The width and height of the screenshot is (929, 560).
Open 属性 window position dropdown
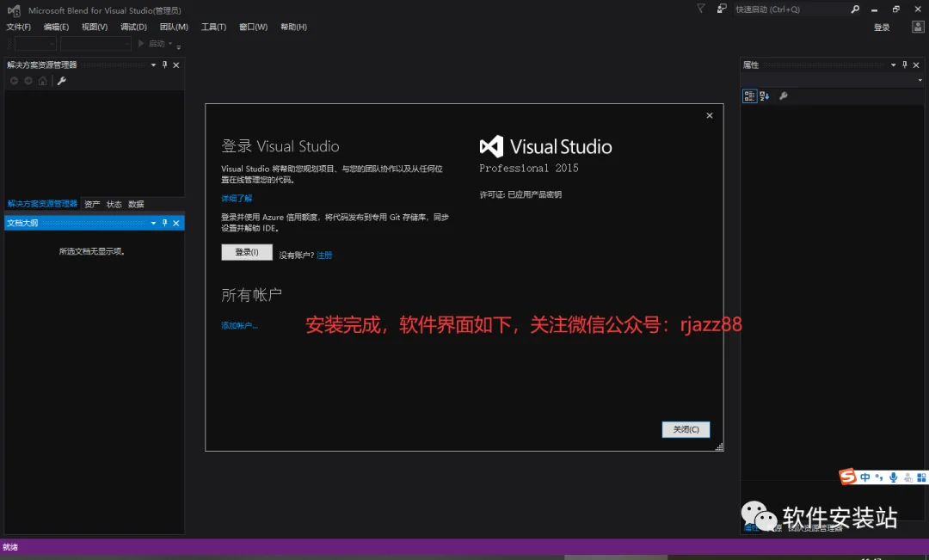(894, 65)
